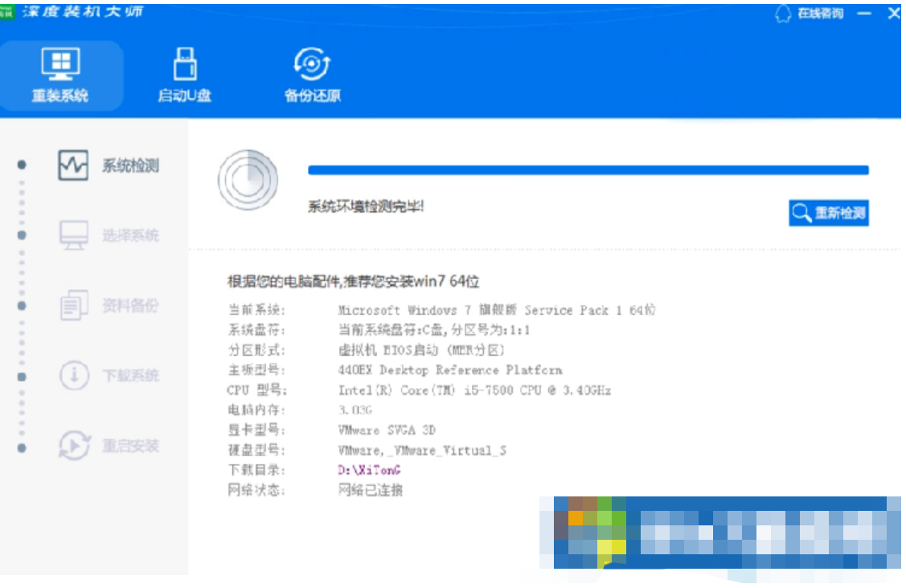This screenshot has height=588, width=906.
Task: Click the 深度装机大师 app logo icon
Action: 7,11
